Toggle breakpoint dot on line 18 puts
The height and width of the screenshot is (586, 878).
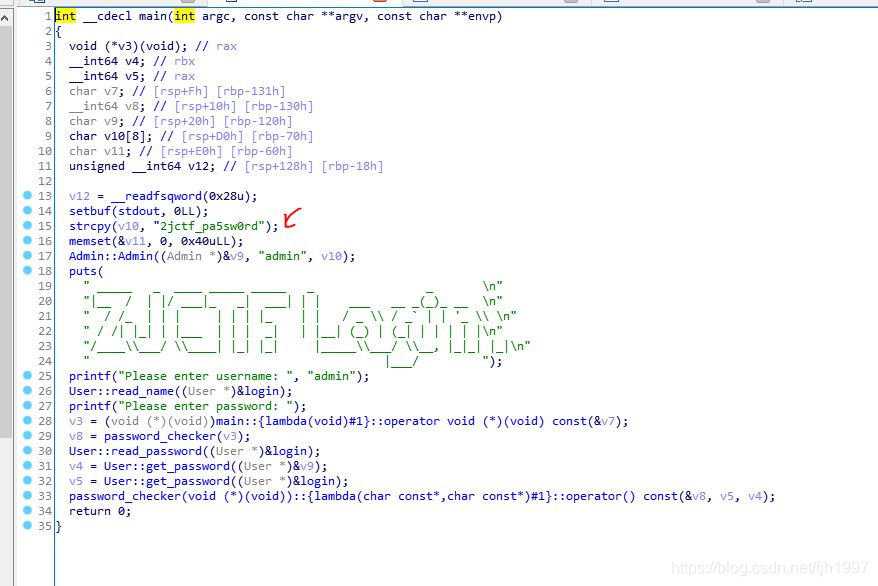coord(27,270)
